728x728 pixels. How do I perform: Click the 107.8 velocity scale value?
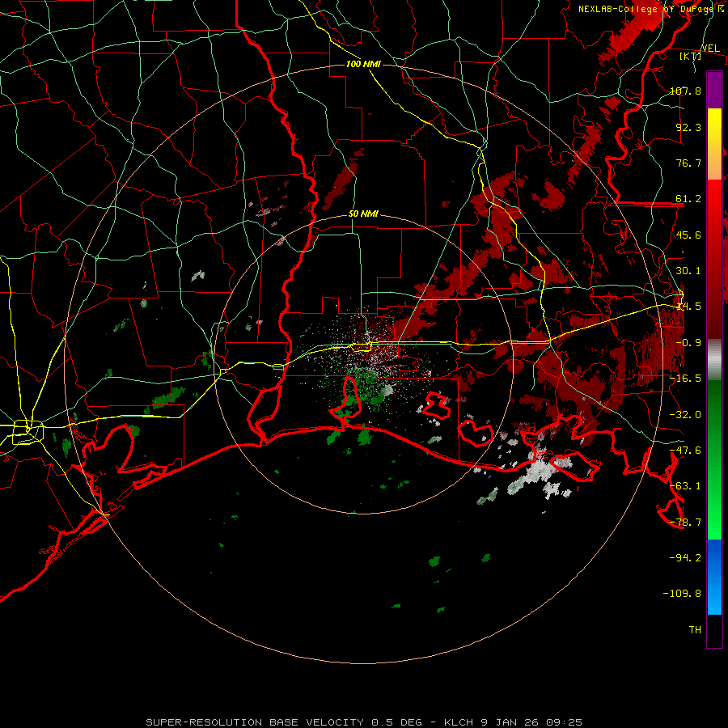pos(685,91)
